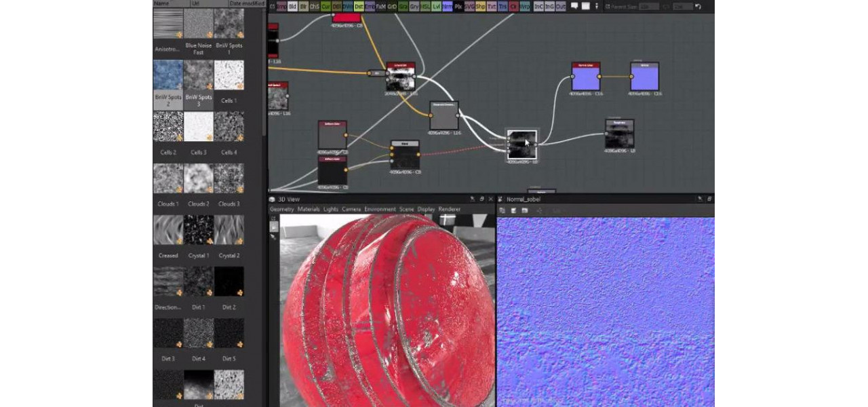Click the third icon in Normal_sobel toolbar

(525, 210)
